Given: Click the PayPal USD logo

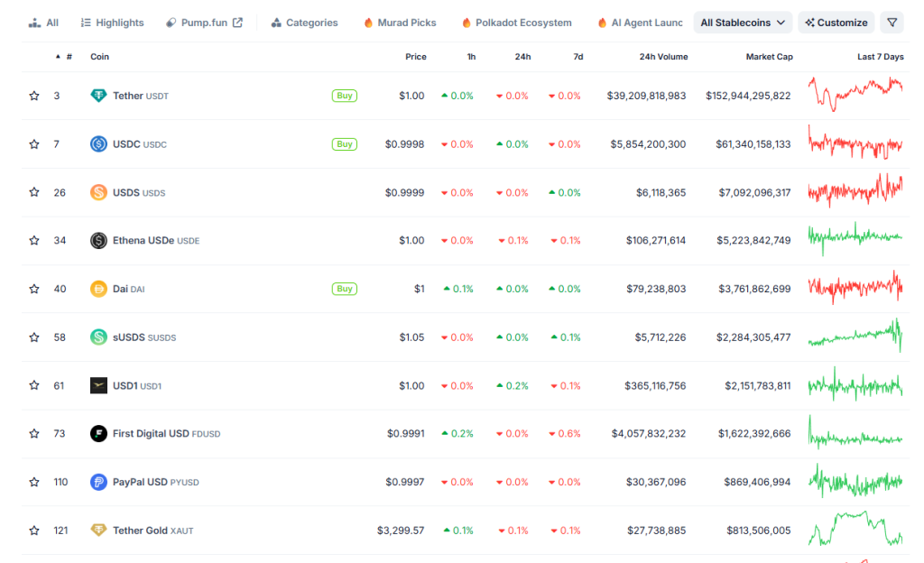Looking at the screenshot, I should click(x=98, y=482).
